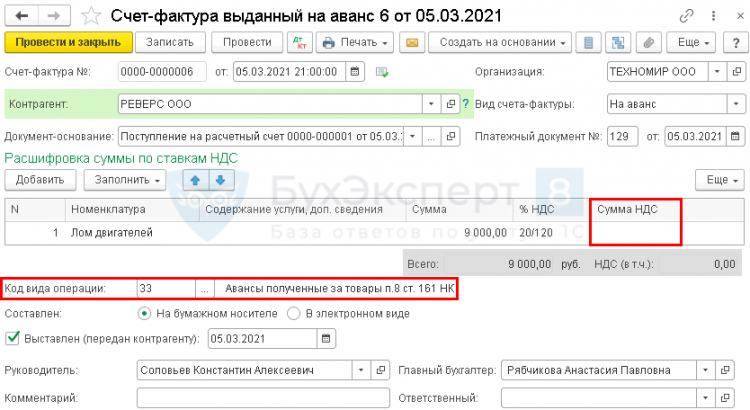Pick Код вида операции via ellipsis button
This screenshot has height=410, width=750.
[x=205, y=288]
